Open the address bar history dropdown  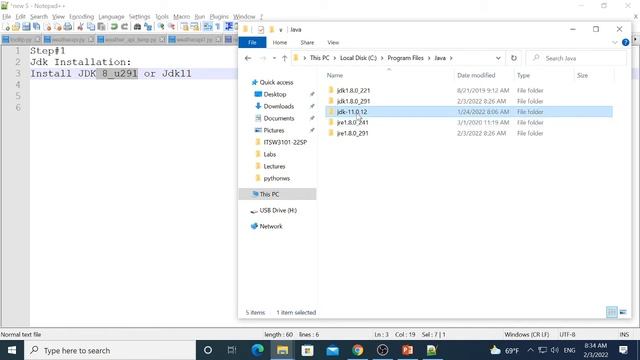point(498,58)
